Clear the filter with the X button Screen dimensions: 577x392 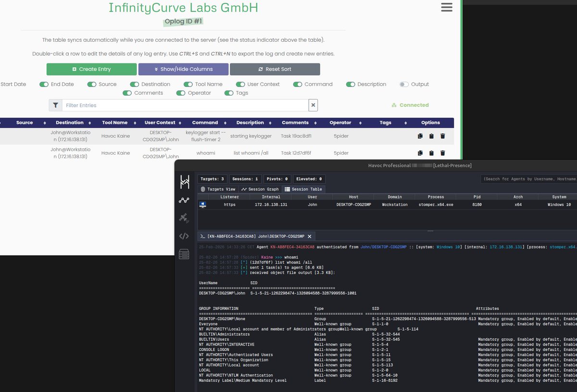click(x=313, y=105)
